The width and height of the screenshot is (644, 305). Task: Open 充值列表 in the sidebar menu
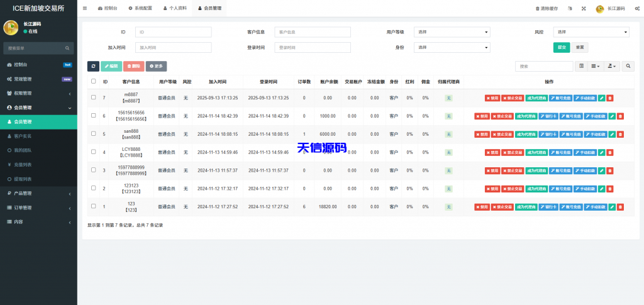[23, 165]
